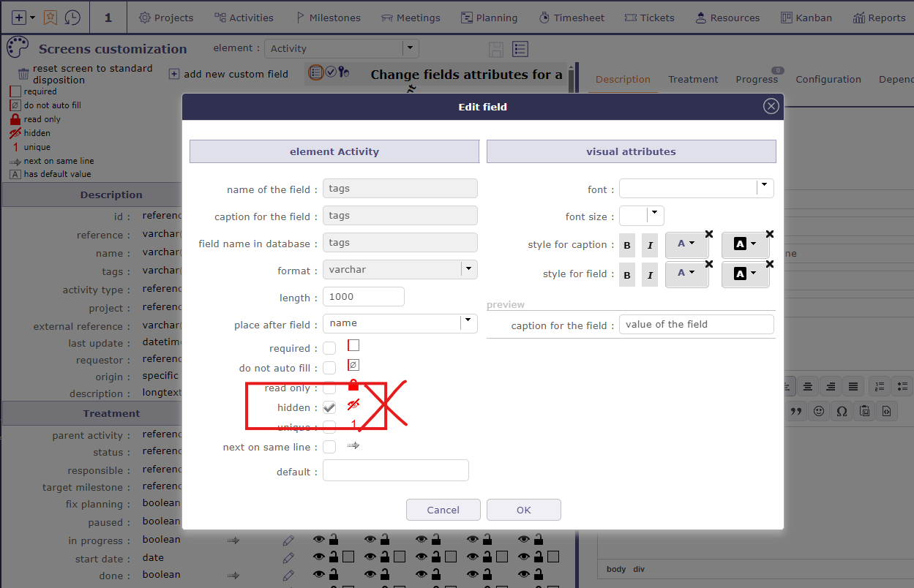This screenshot has height=588, width=914.
Task: Open the Kanban menu
Action: [806, 18]
